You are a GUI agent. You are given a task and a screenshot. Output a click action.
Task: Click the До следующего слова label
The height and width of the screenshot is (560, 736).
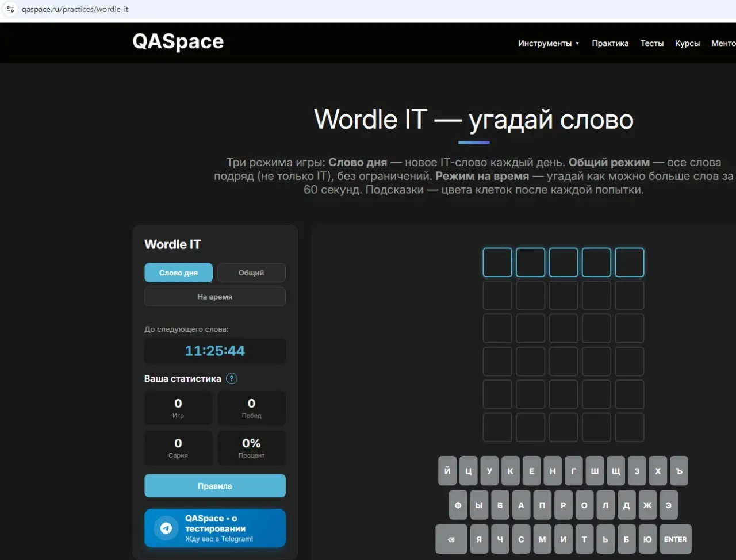tap(186, 329)
